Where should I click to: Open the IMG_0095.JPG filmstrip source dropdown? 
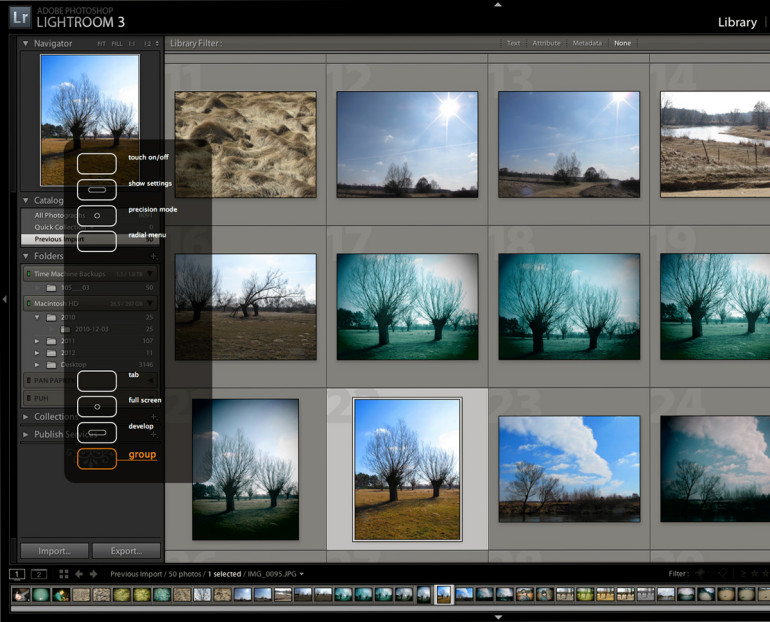[302, 574]
